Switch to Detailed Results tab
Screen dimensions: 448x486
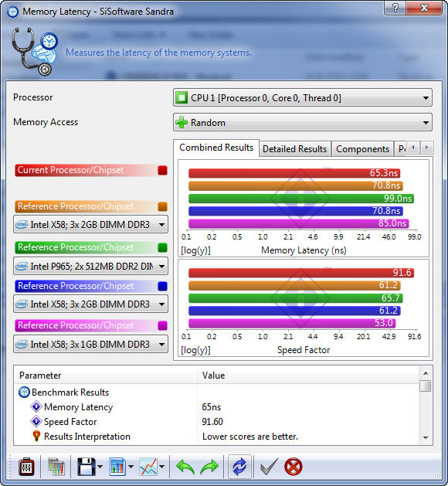(294, 149)
